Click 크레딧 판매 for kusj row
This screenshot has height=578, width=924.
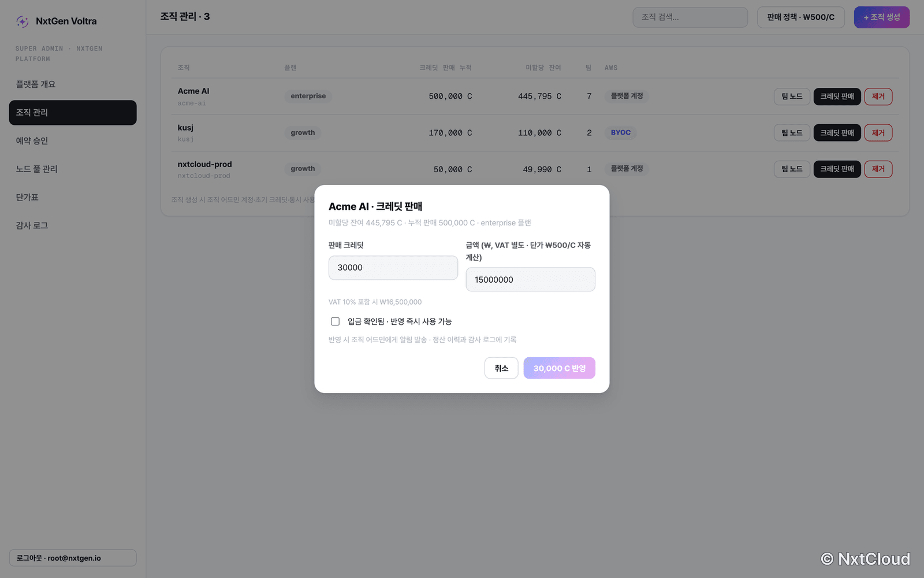coord(837,133)
